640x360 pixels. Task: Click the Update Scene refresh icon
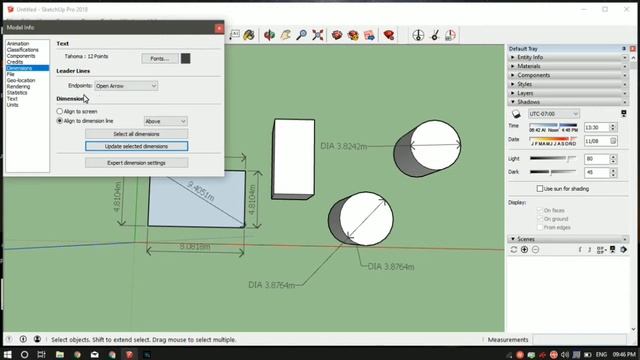[x=513, y=250]
